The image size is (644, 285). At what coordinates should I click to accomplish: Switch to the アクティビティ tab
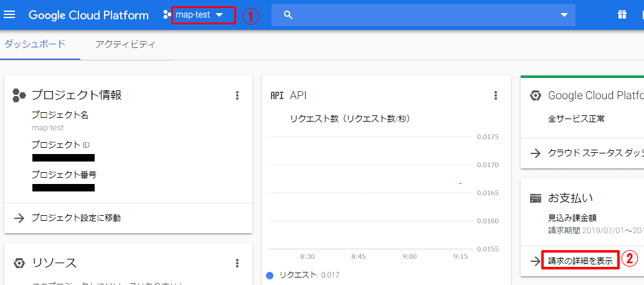tap(125, 44)
